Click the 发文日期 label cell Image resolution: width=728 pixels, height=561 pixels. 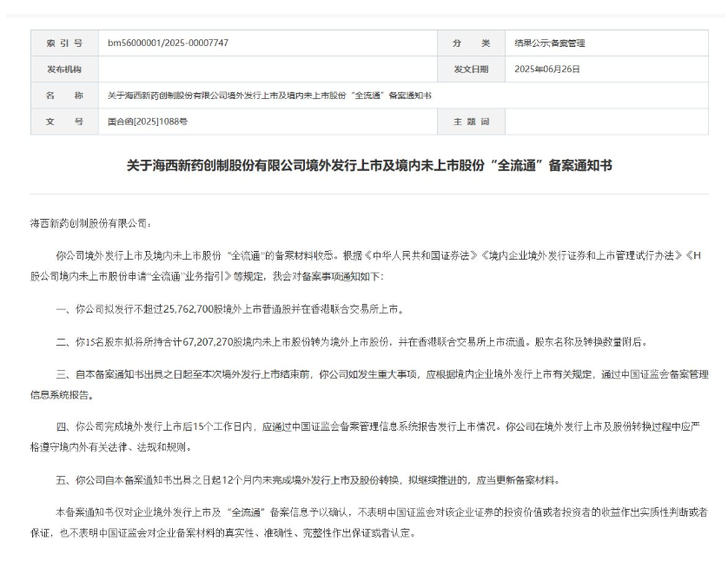pyautogui.click(x=471, y=69)
